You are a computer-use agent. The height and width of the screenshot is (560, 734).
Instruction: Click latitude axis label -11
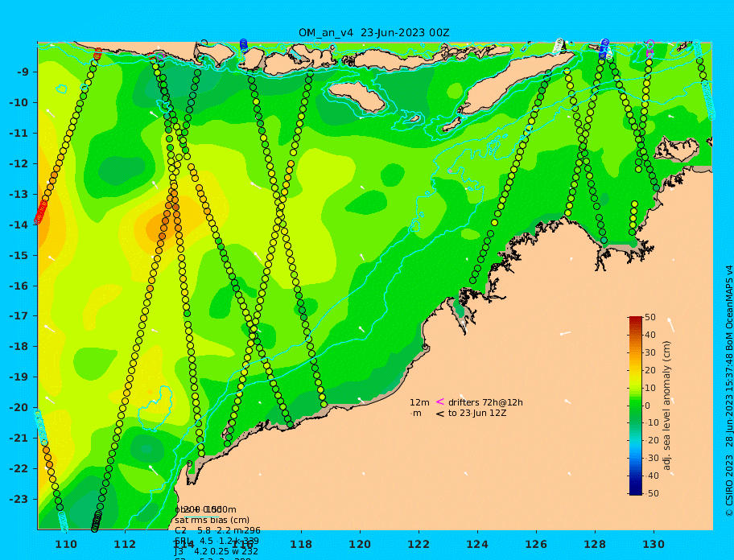(x=19, y=134)
